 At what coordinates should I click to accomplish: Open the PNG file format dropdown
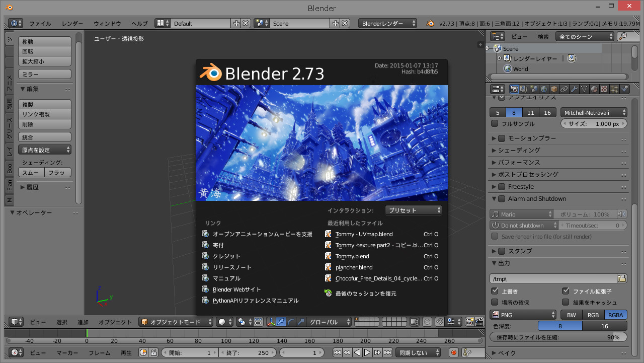tap(523, 315)
